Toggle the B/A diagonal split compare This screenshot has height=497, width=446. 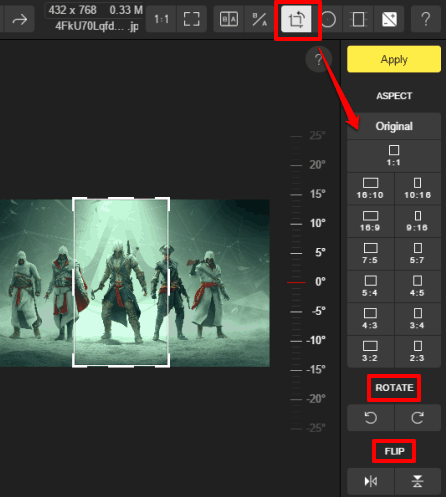click(259, 19)
